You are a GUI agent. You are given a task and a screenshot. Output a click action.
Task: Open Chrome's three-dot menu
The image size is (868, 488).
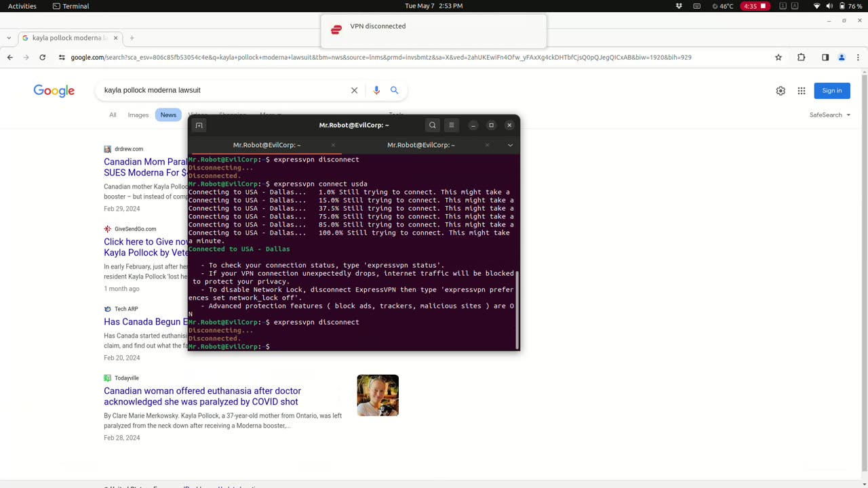coord(857,58)
